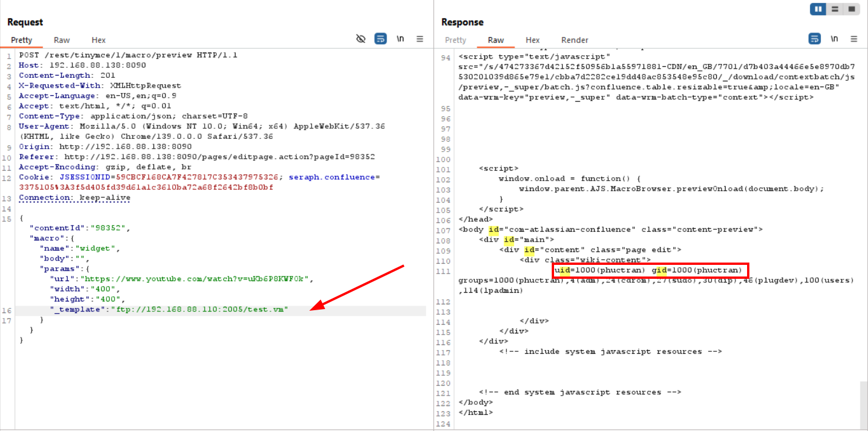The height and width of the screenshot is (431, 868).
Task: Toggle the \n newline display in Response panel
Action: 834,39
